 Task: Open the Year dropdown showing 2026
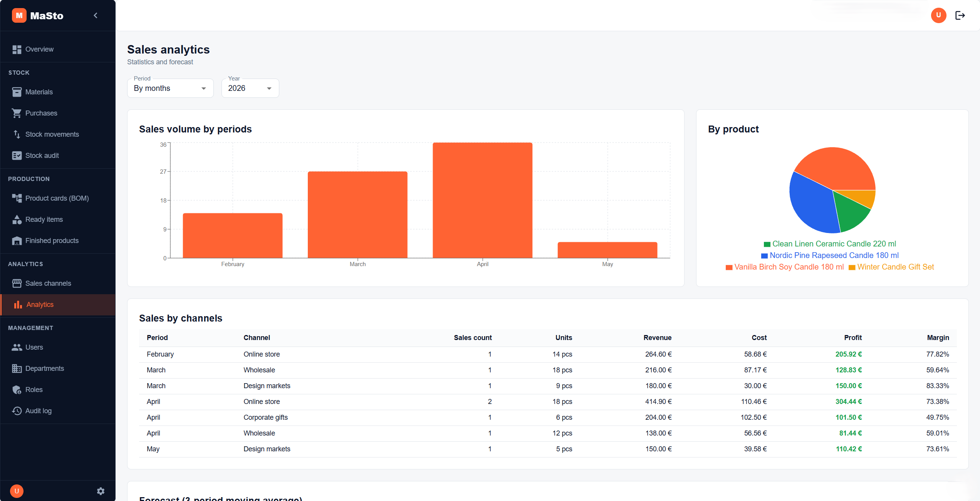(250, 88)
